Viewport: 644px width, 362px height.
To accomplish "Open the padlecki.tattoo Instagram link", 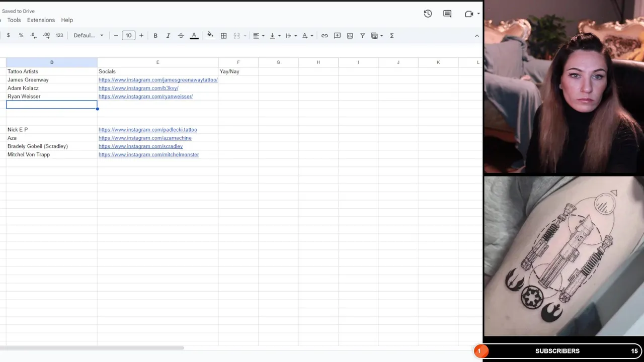I will click(148, 130).
